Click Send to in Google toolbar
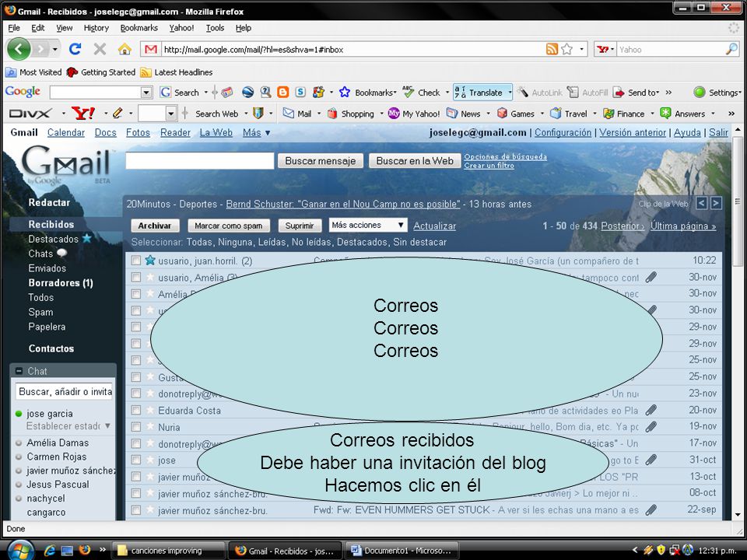 pyautogui.click(x=637, y=93)
